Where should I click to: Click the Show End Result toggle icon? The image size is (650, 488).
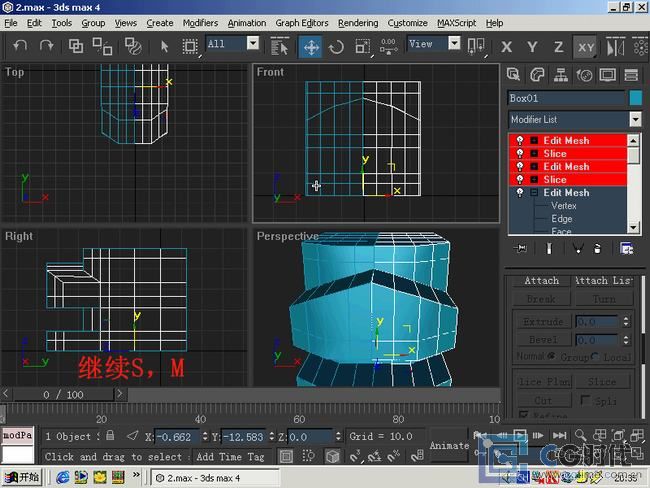(549, 248)
